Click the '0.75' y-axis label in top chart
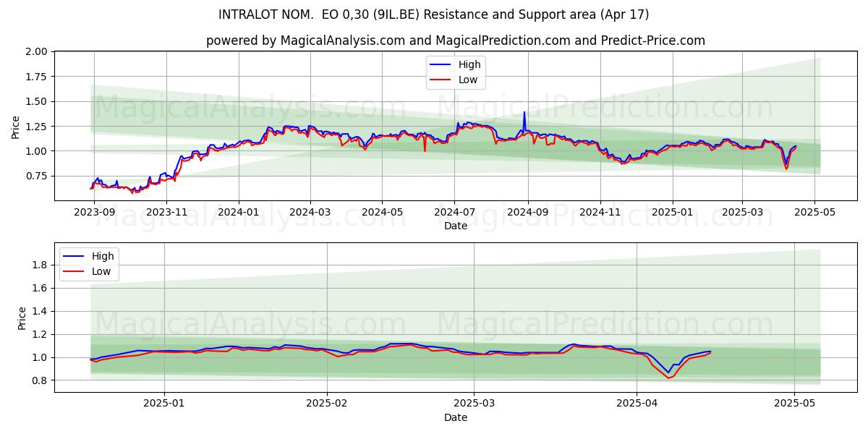This screenshot has height=434, width=868. click(37, 176)
